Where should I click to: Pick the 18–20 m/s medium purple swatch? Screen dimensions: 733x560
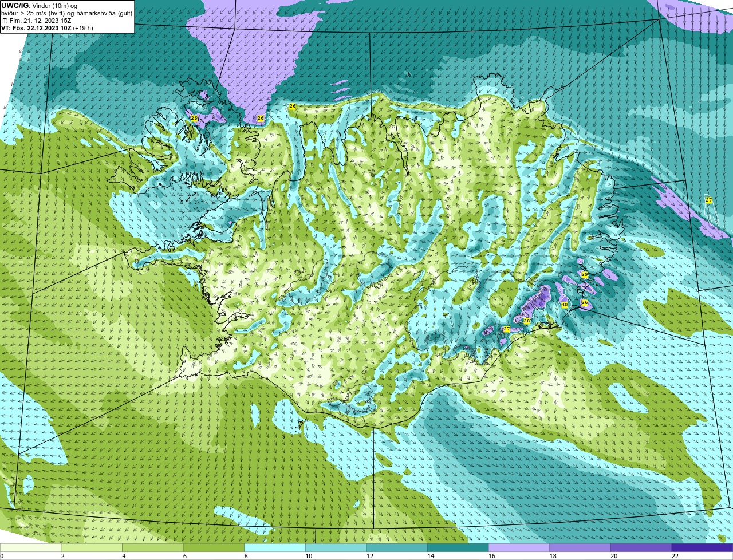(580, 547)
